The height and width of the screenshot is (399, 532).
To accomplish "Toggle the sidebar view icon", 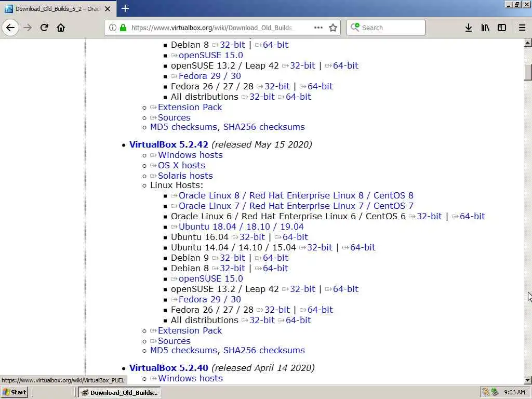I will (502, 28).
